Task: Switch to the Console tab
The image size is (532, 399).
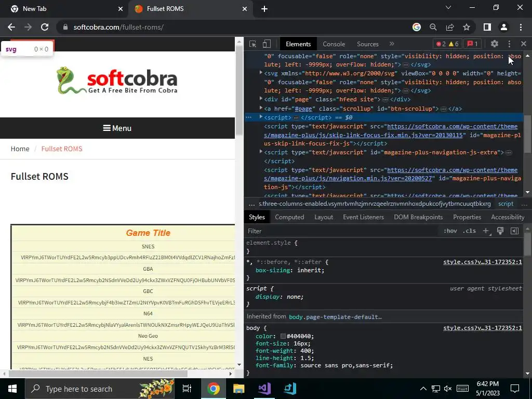Action: coord(334,44)
